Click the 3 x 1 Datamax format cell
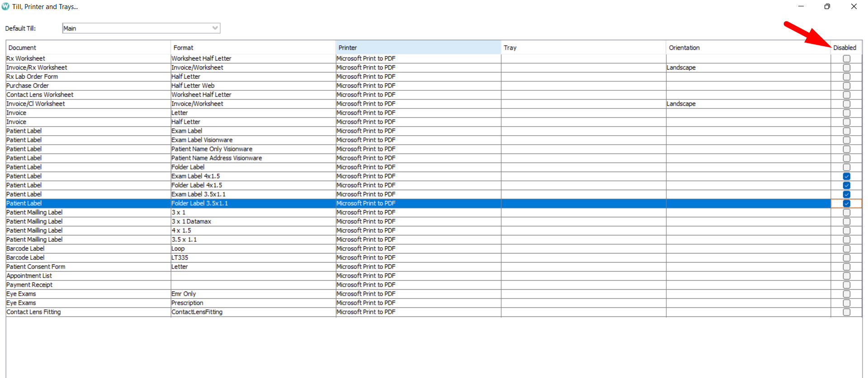The height and width of the screenshot is (378, 868). point(253,221)
